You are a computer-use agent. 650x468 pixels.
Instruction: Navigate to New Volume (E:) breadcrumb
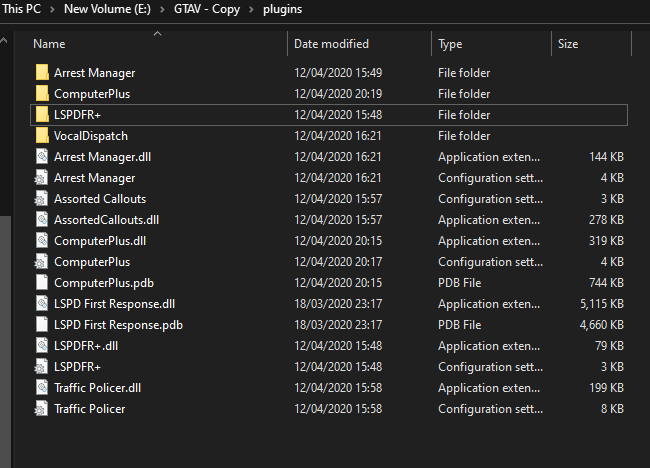point(103,9)
